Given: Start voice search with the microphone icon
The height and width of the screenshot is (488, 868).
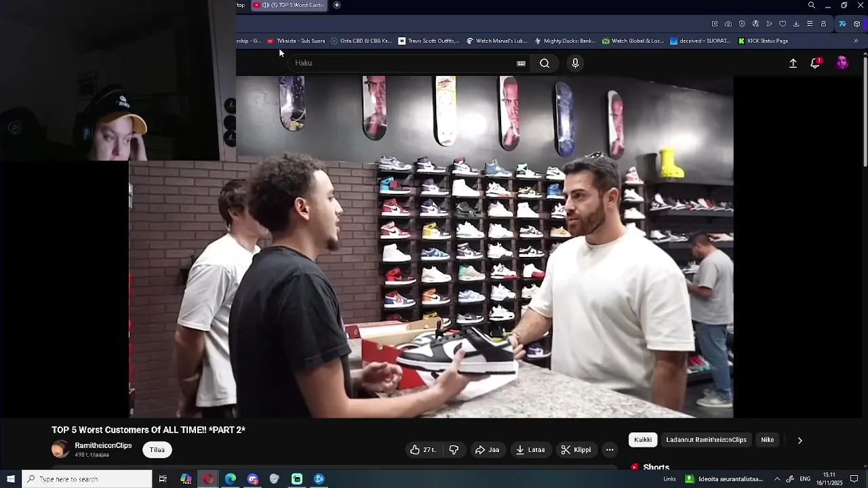Looking at the screenshot, I should (575, 63).
